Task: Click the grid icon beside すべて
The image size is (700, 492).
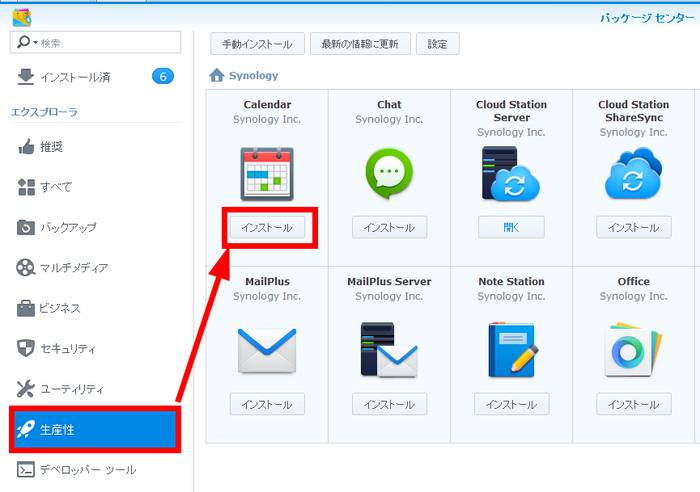Action: (x=26, y=187)
